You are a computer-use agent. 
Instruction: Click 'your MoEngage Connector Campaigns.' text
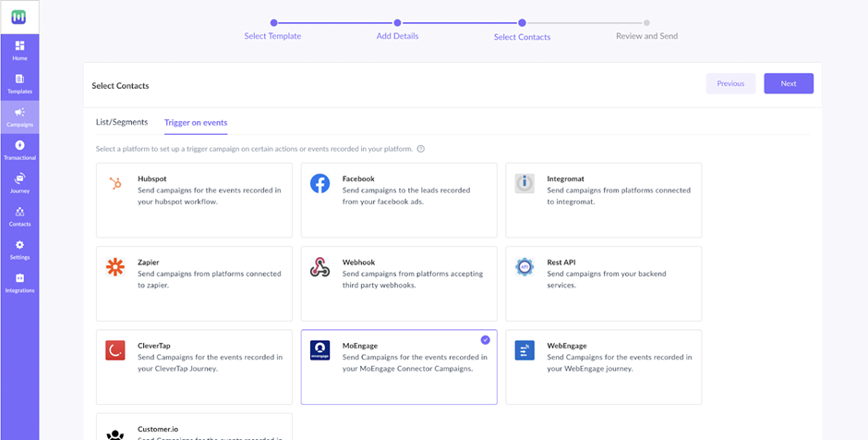[x=408, y=369]
